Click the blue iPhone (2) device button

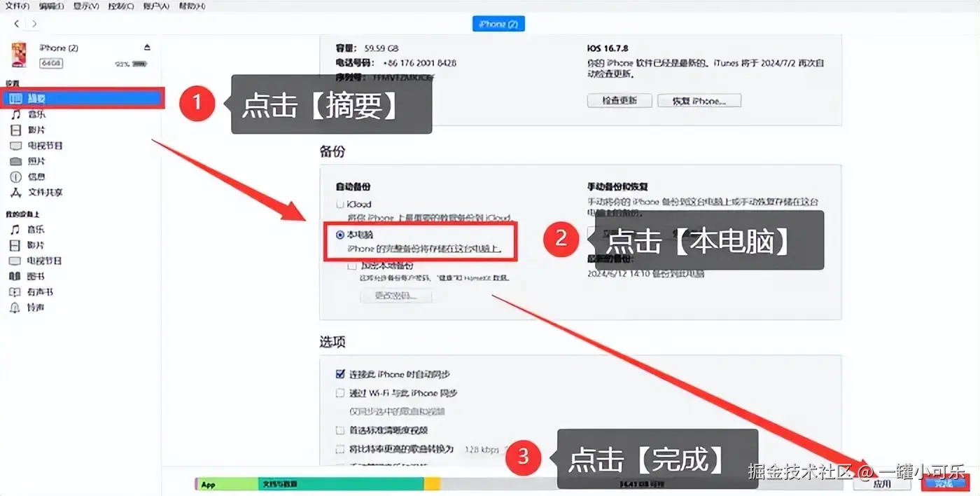pos(498,24)
